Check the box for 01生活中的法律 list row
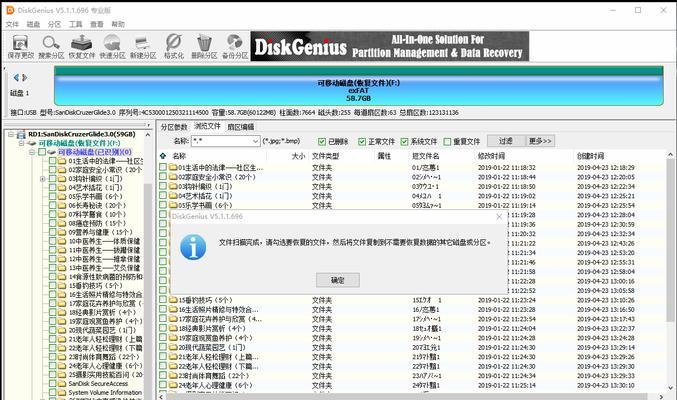677x400 pixels. point(163,167)
